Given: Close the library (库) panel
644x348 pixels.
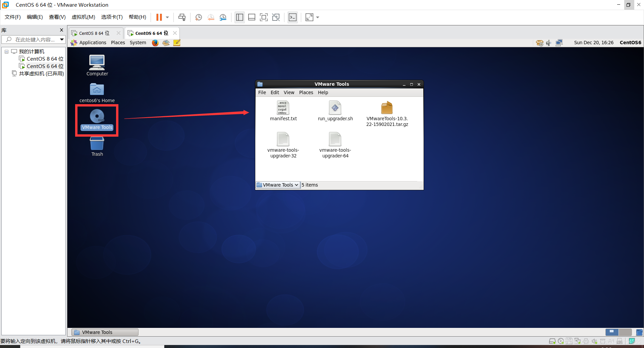Looking at the screenshot, I should tap(61, 30).
